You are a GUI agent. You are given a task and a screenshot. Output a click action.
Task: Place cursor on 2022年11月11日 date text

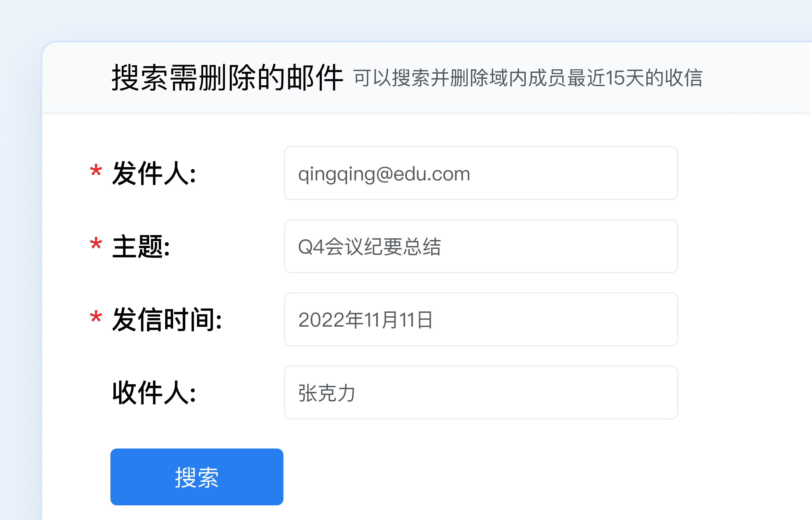click(x=365, y=320)
